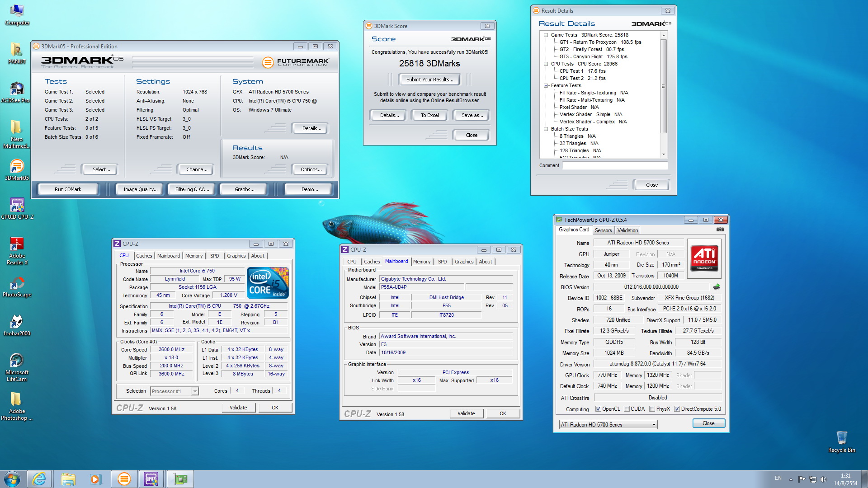
Task: Open PhotoScape desktop shortcut
Action: pos(17,283)
